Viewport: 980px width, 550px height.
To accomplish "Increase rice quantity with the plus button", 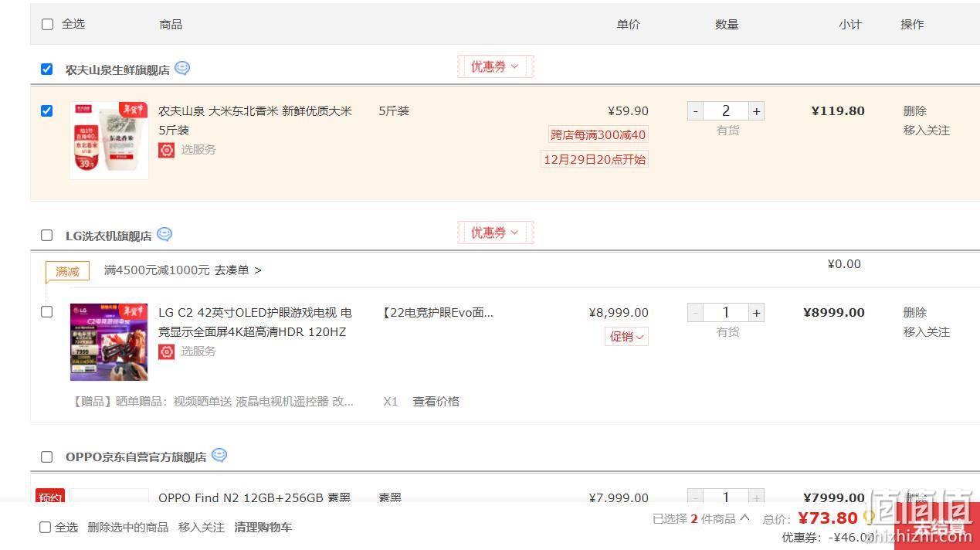I will (756, 110).
